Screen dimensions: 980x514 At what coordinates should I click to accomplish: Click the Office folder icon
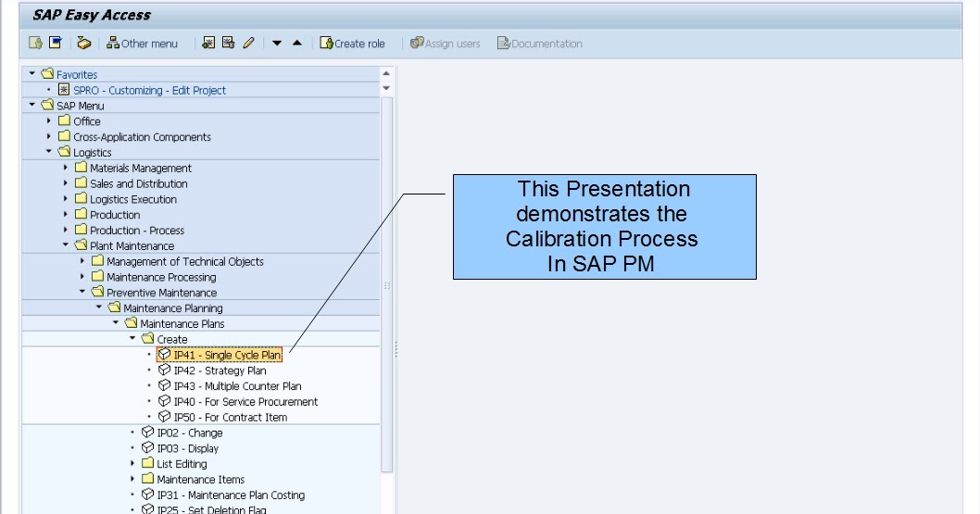tap(64, 119)
